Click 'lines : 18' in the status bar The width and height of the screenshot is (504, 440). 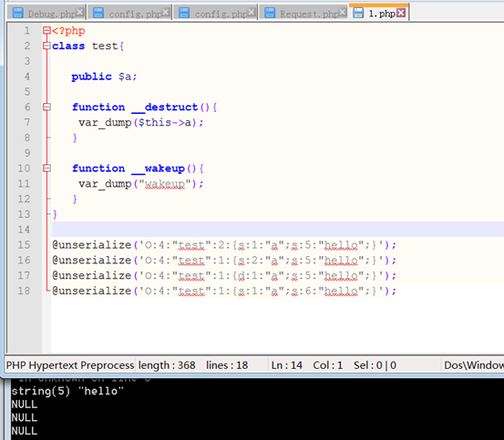click(x=227, y=365)
